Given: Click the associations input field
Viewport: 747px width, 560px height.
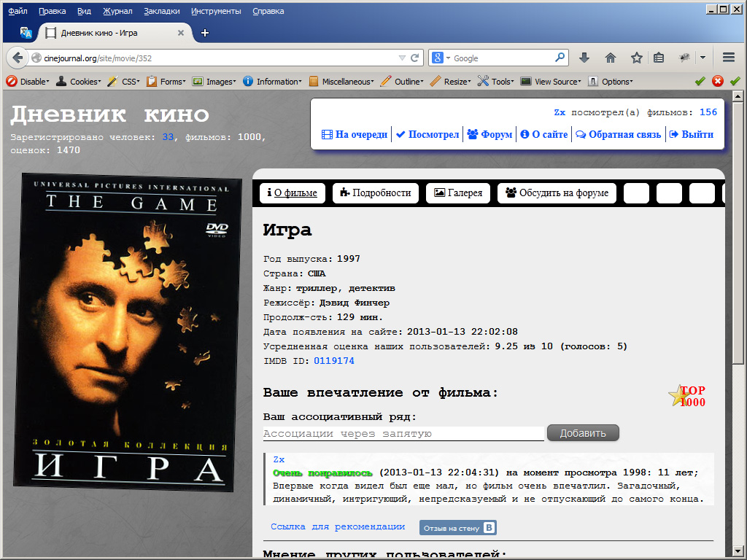Looking at the screenshot, I should 403,433.
